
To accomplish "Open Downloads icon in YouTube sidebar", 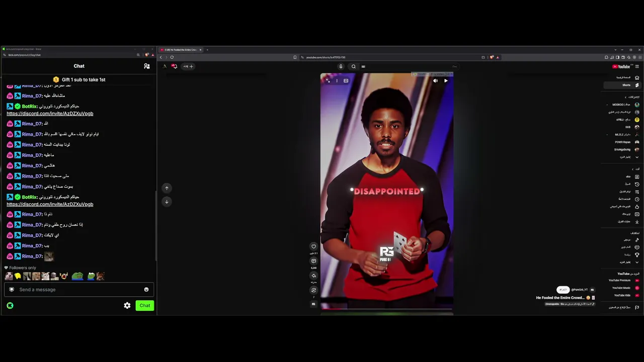I will [637, 222].
